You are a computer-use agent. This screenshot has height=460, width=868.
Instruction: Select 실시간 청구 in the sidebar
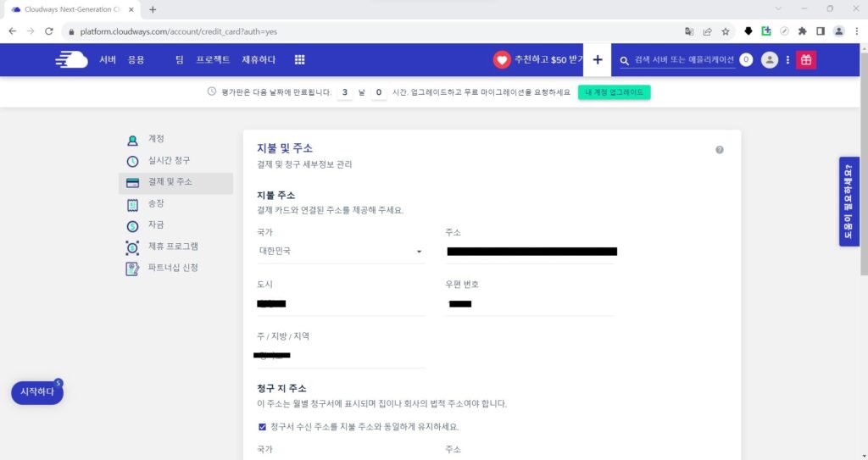click(x=175, y=160)
